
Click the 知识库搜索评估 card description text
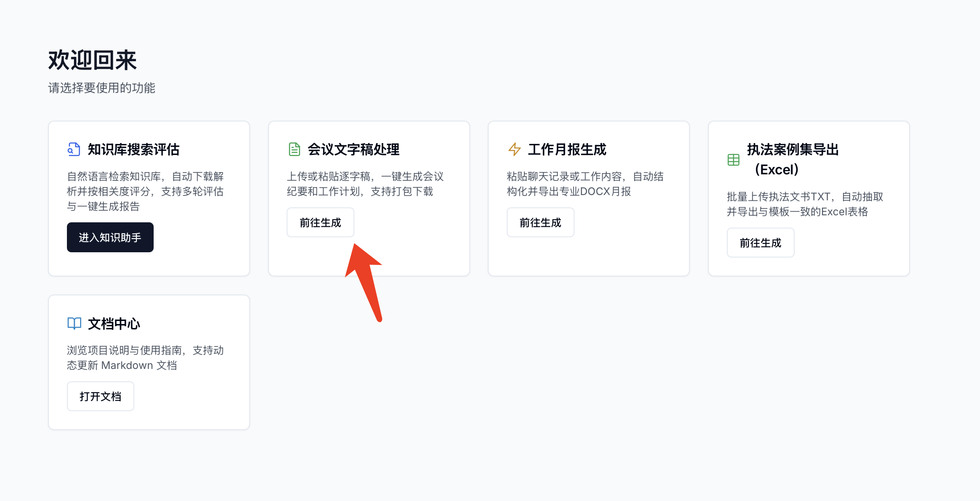(x=145, y=192)
